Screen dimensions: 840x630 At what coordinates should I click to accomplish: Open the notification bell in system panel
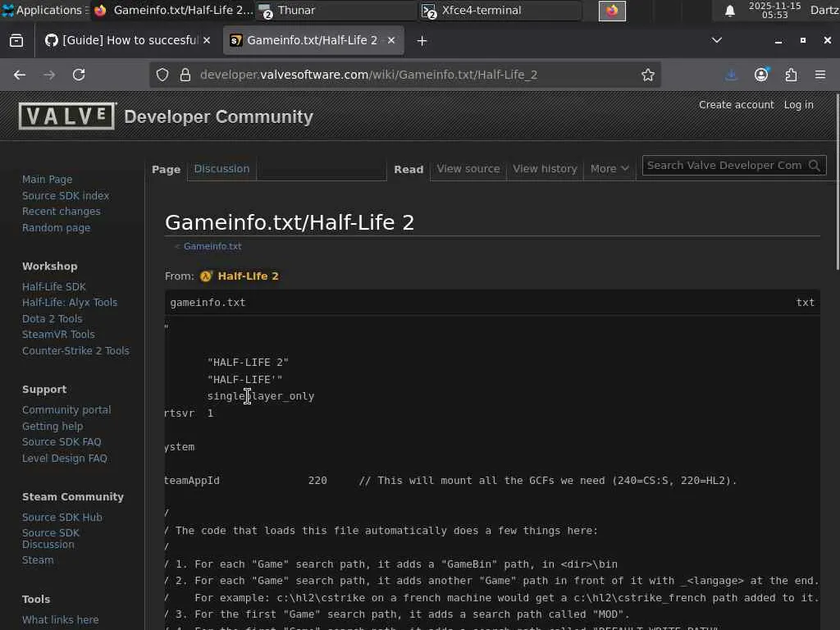tap(729, 11)
